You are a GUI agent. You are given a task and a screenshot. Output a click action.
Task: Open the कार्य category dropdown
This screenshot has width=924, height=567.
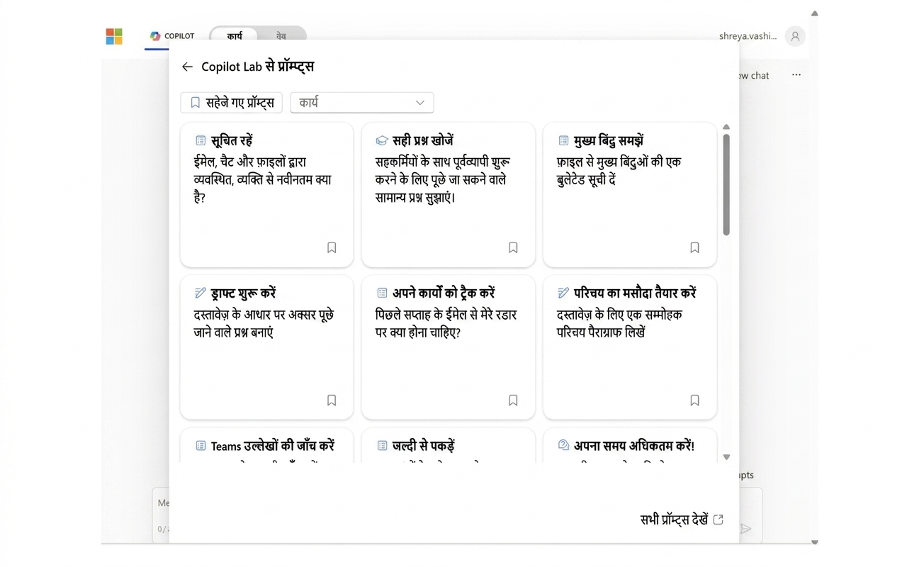(362, 103)
